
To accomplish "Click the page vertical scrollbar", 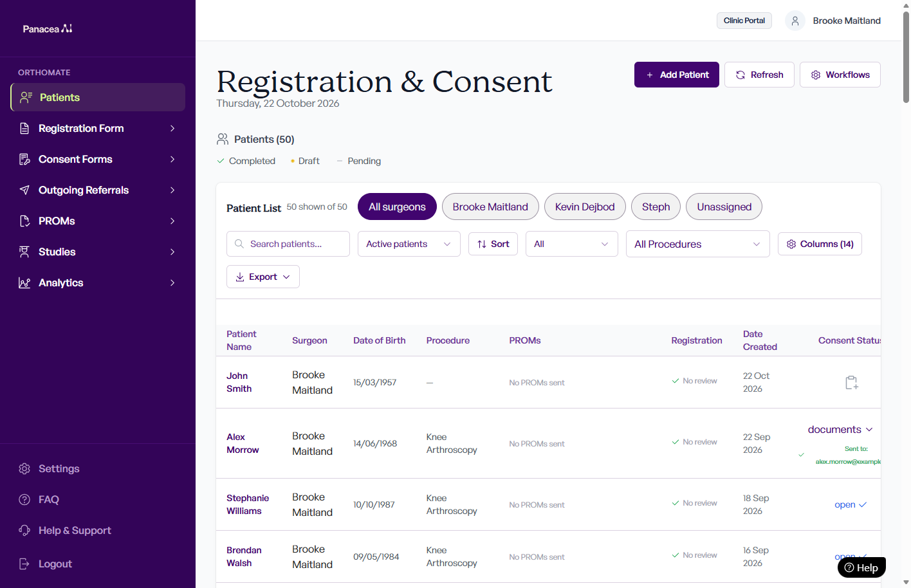I will tap(906, 58).
